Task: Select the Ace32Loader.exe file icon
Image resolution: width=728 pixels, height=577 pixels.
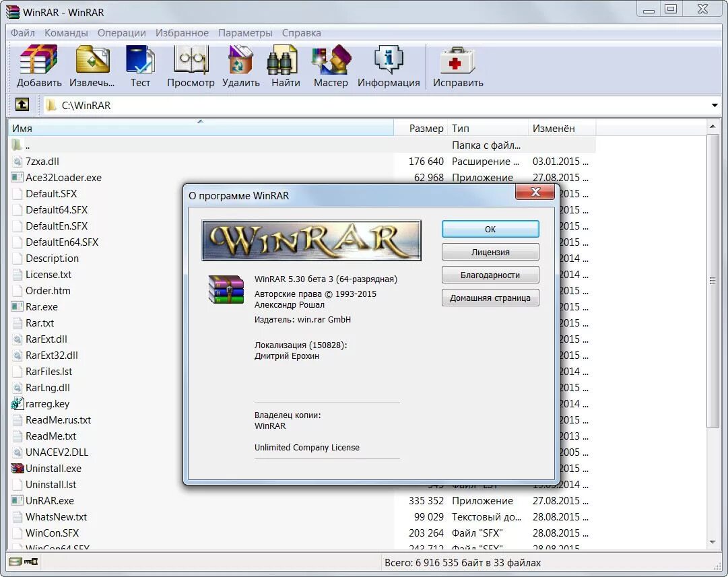Action: [x=18, y=177]
